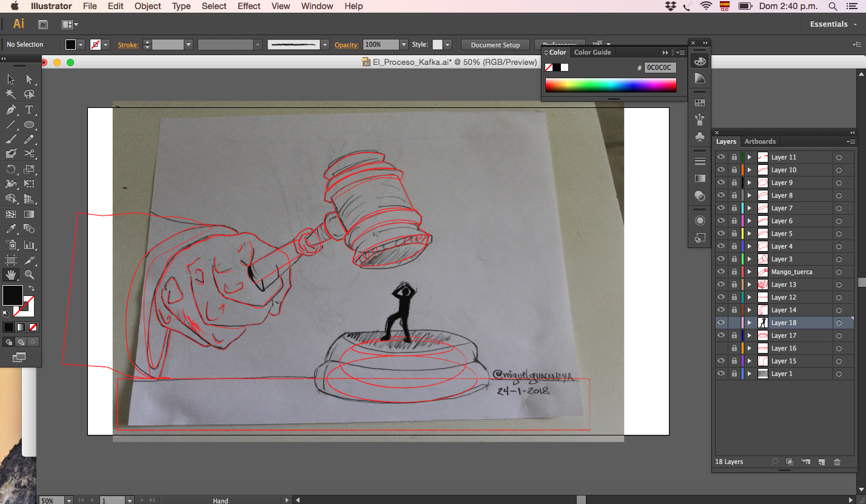Open the Appearance panel from dock

(700, 221)
